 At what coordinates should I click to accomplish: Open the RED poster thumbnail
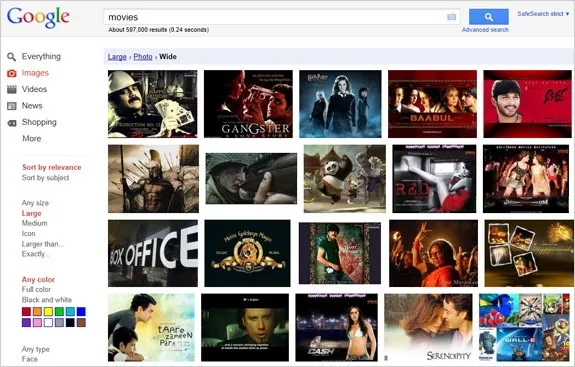coord(434,179)
